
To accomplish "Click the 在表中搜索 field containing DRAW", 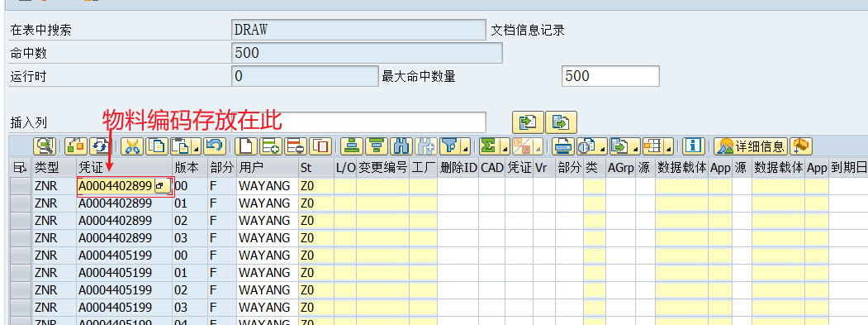I will coord(358,30).
